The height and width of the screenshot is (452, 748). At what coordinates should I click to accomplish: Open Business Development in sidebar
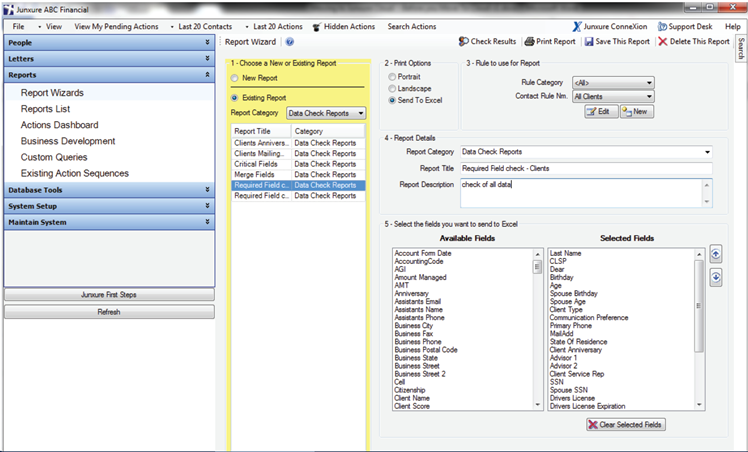(68, 141)
